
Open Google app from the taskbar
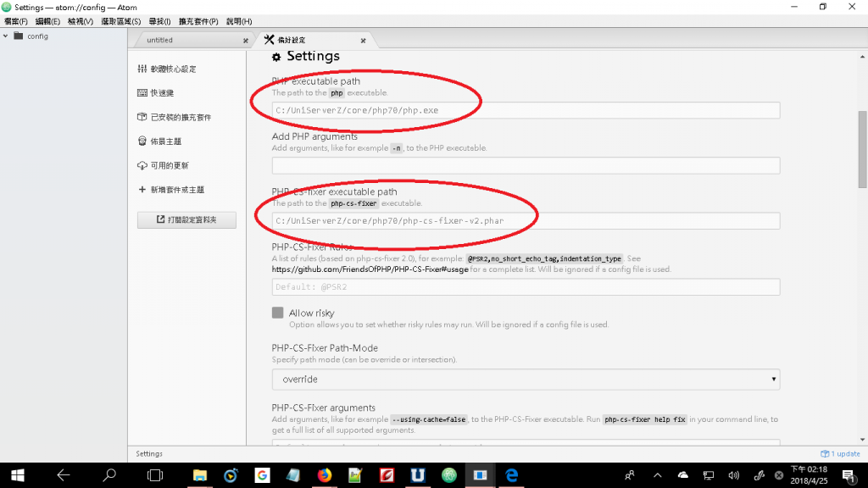pos(262,475)
